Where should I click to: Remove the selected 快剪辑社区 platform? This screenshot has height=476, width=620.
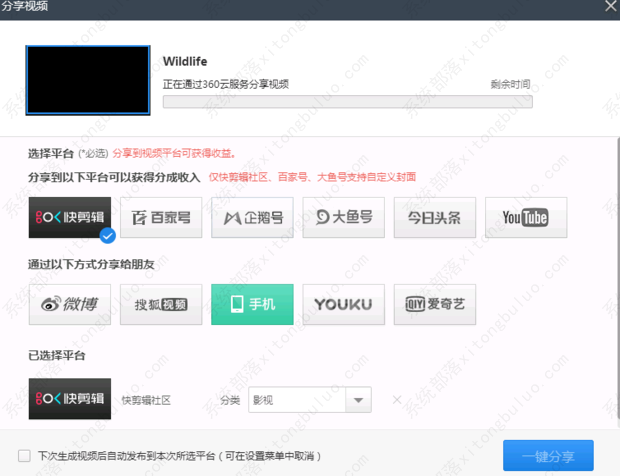tap(397, 400)
